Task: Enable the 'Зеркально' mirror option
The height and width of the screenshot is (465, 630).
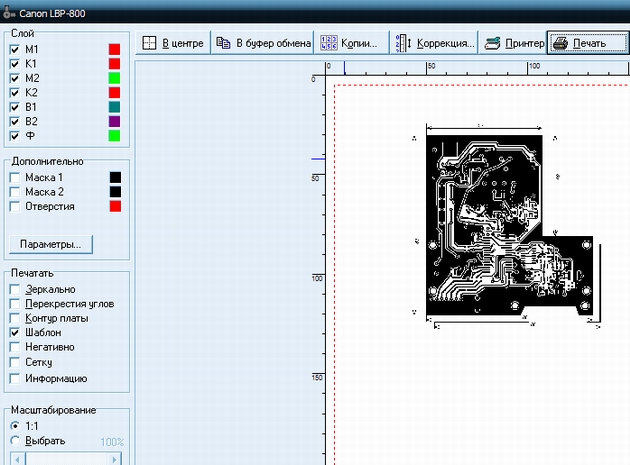Action: pos(14,289)
